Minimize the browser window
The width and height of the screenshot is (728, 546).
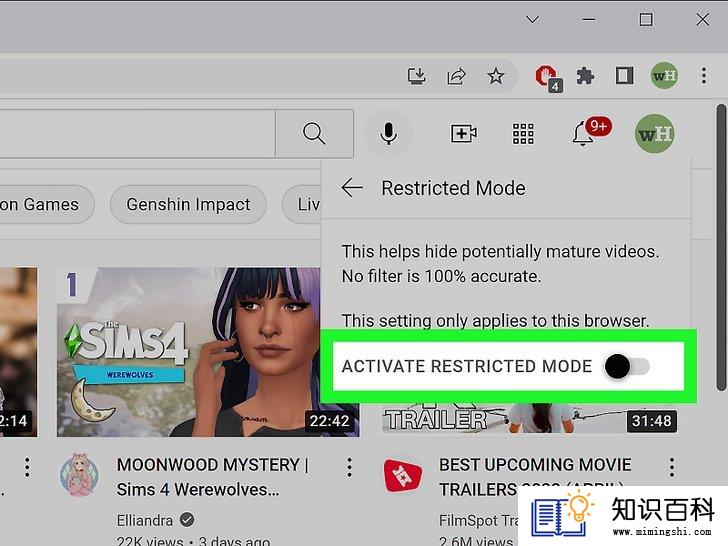point(589,19)
